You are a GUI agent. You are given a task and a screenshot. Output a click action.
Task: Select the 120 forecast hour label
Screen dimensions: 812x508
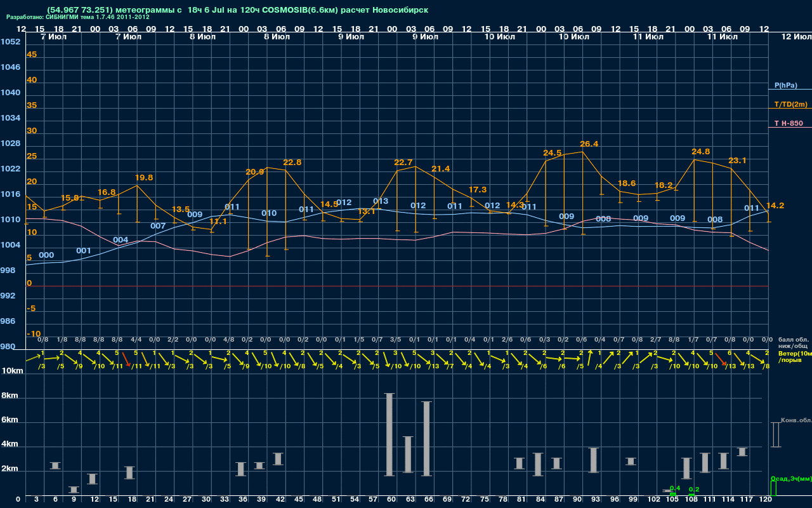click(766, 500)
